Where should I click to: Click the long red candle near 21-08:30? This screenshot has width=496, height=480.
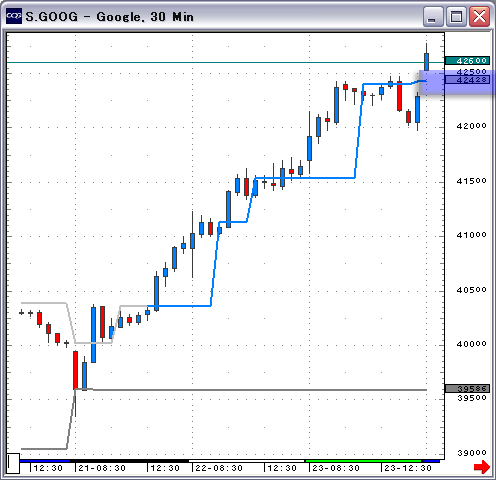coord(76,370)
